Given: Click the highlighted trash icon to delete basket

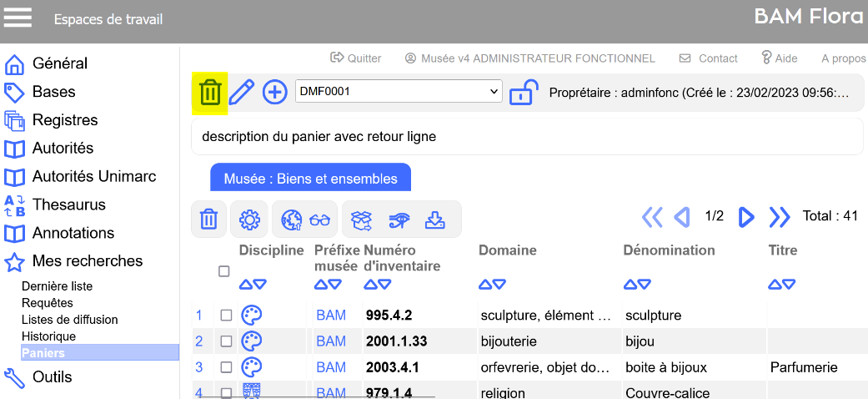Looking at the screenshot, I should [x=210, y=92].
